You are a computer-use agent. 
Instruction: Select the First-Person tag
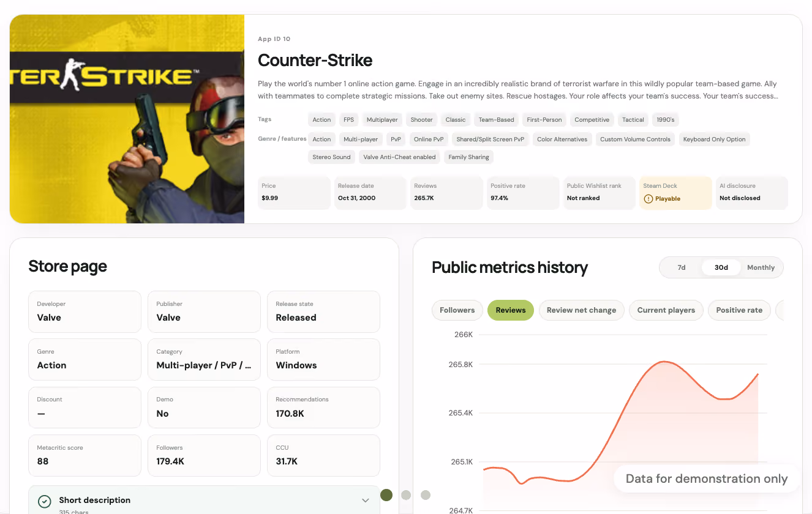click(544, 120)
